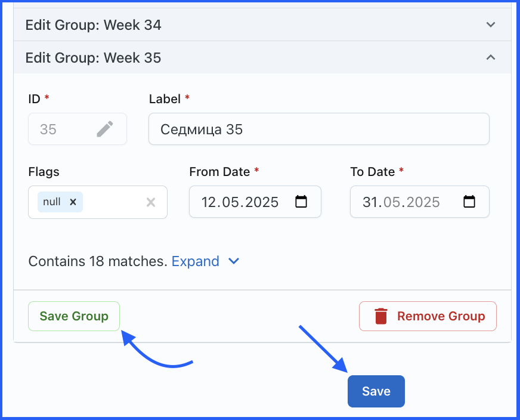
Task: Click the Expand matches link
Action: point(195,261)
